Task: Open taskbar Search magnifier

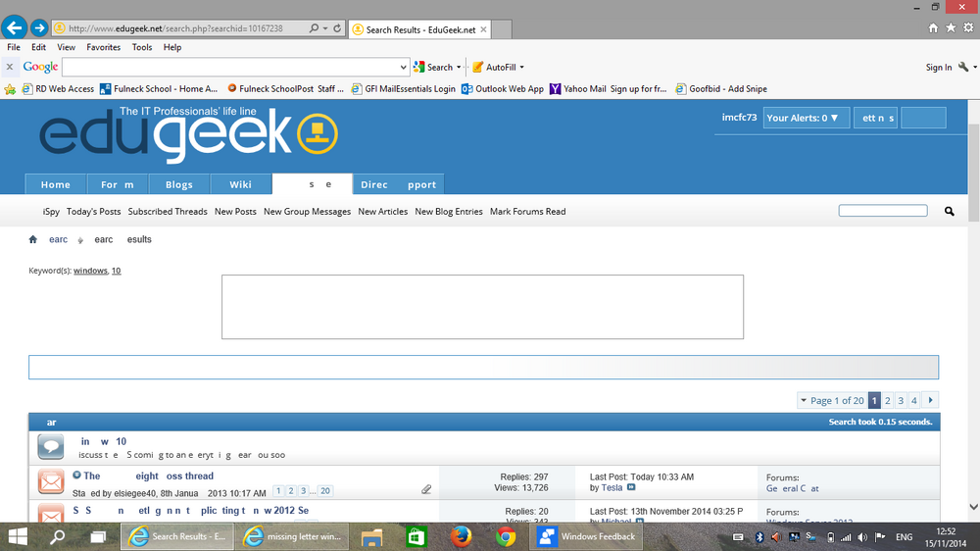Action: (x=58, y=536)
